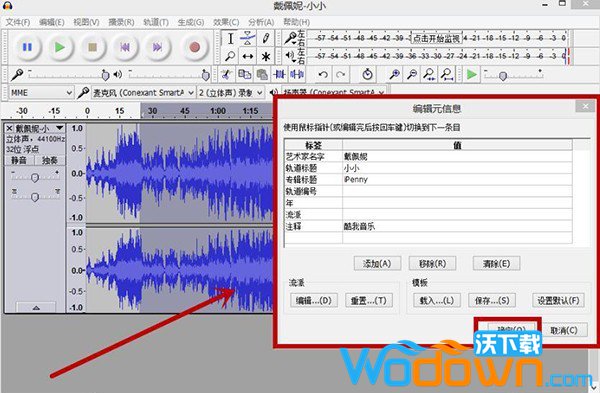Click the playback meter speaker icon
600x393 pixels.
tap(290, 56)
